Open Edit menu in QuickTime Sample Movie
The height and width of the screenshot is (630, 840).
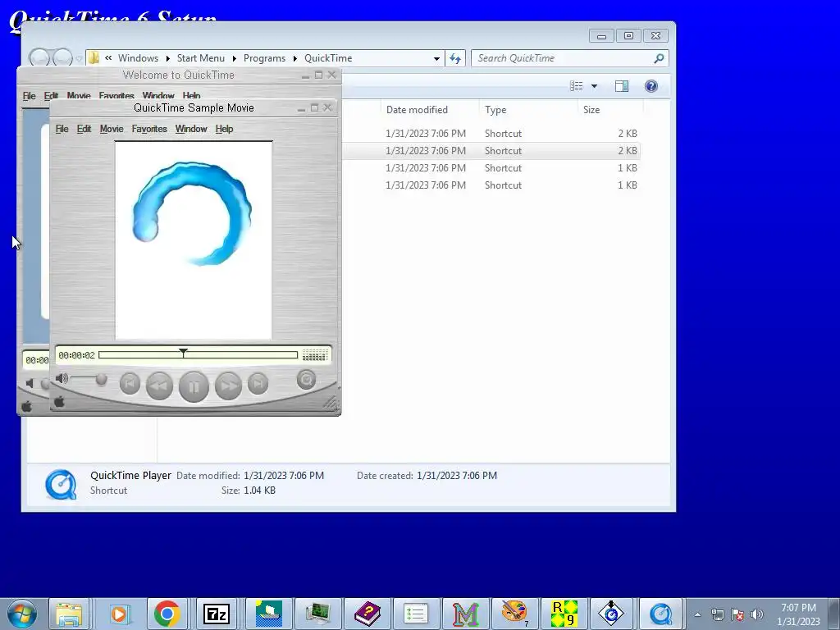tap(84, 129)
